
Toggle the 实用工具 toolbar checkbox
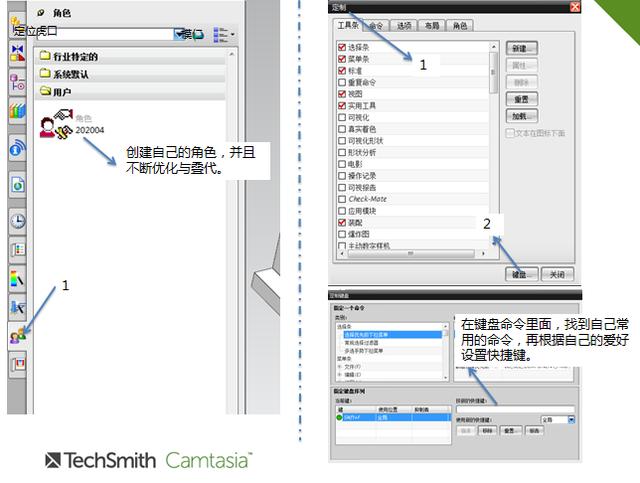342,105
